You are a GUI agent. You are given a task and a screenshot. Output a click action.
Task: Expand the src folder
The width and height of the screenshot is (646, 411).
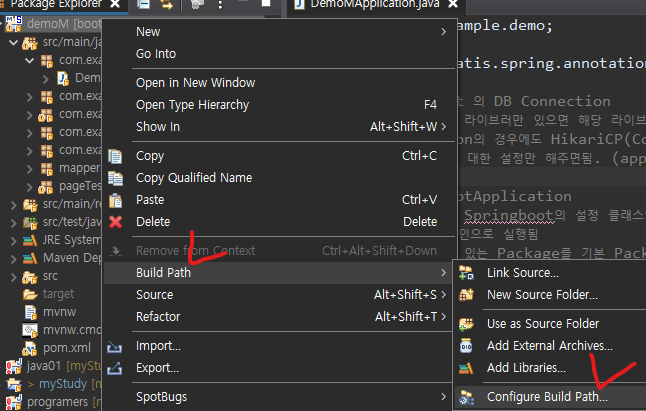pos(13,277)
